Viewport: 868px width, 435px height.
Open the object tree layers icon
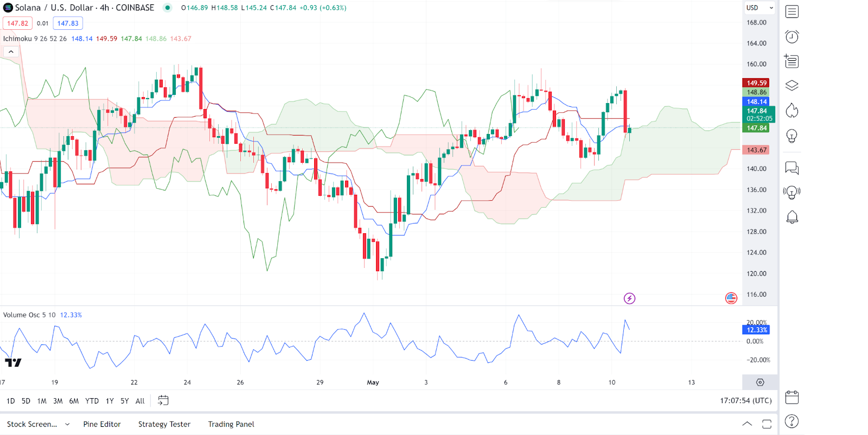[792, 85]
